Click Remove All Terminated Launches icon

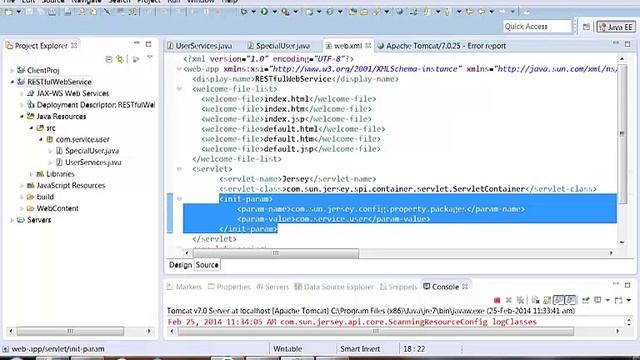tap(520, 300)
